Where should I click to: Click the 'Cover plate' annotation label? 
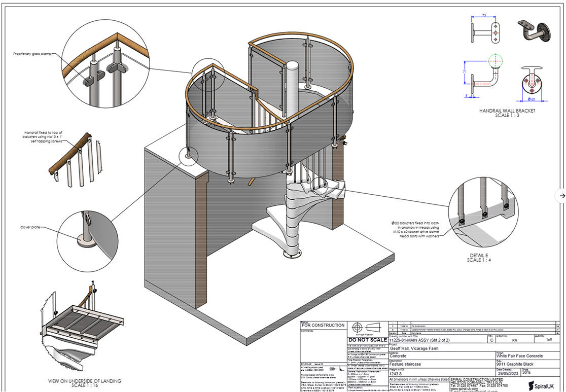[x=29, y=227]
